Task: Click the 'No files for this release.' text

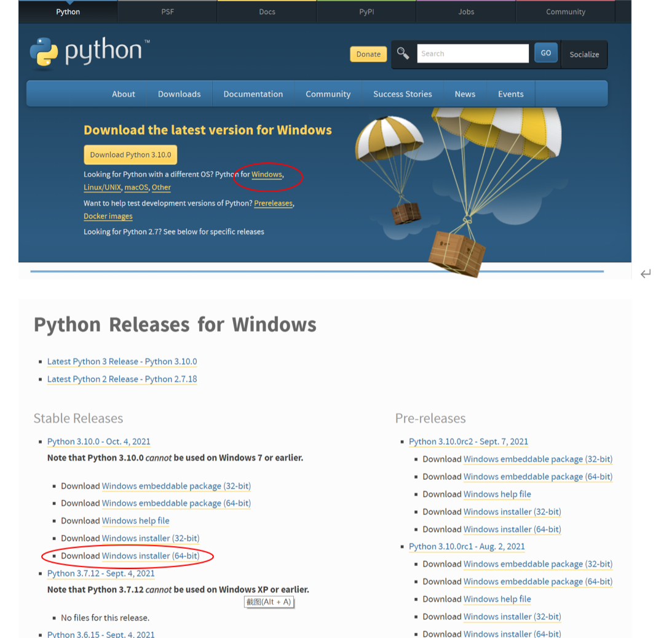Action: pos(105,618)
